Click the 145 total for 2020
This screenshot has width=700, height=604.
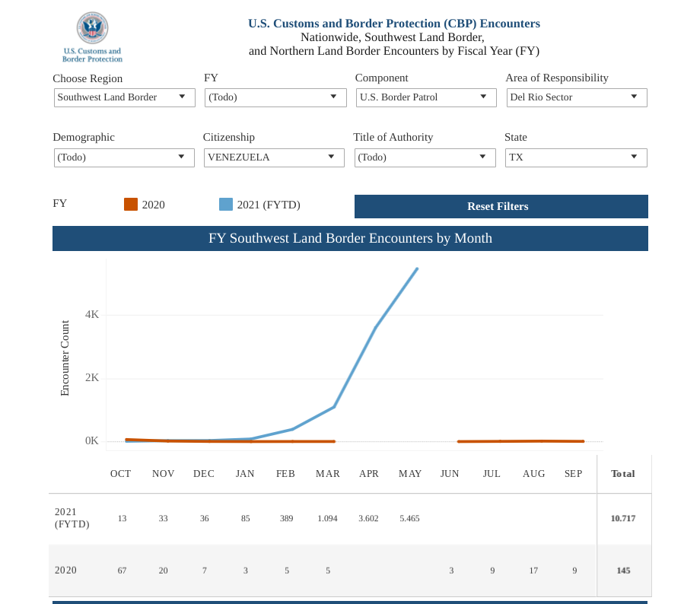(x=623, y=571)
